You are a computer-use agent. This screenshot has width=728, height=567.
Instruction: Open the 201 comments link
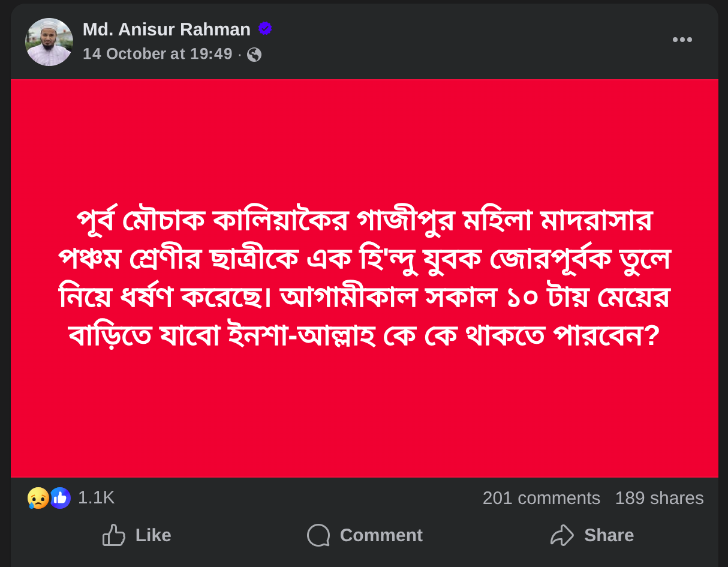point(541,498)
